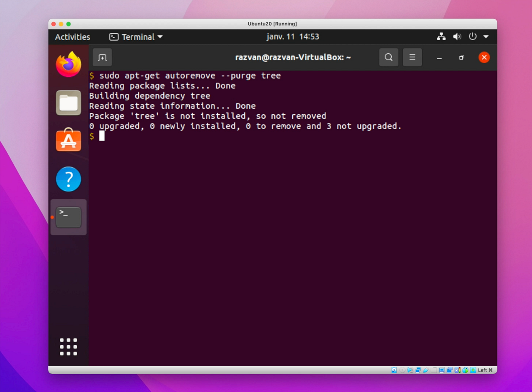Open the terminal hamburger menu
532x392 pixels.
[x=412, y=57]
